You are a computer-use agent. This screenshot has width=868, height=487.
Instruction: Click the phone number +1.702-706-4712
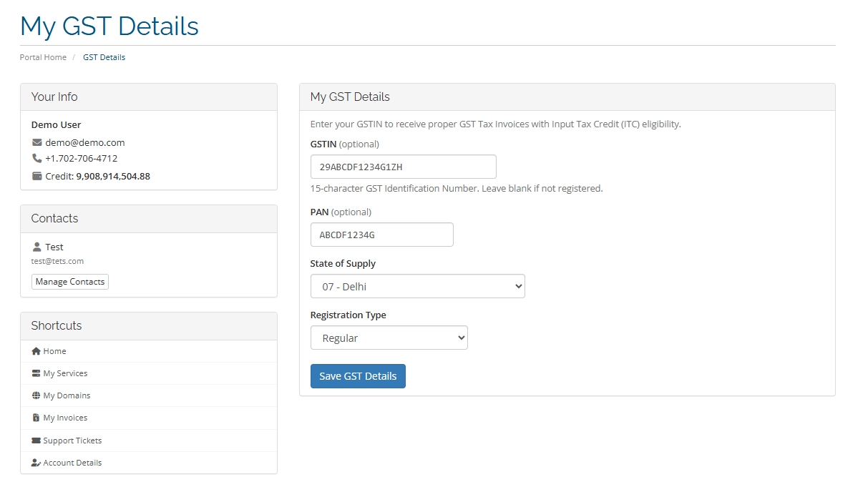click(82, 158)
